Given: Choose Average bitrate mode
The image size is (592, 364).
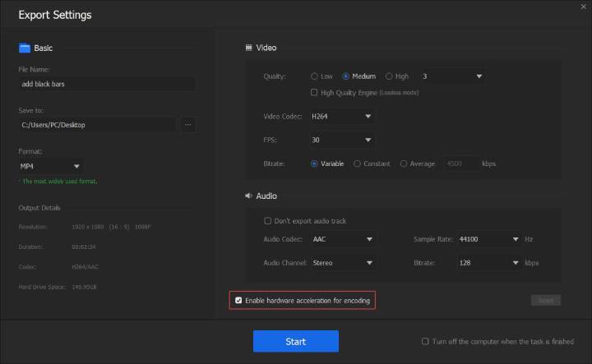Looking at the screenshot, I should point(404,164).
